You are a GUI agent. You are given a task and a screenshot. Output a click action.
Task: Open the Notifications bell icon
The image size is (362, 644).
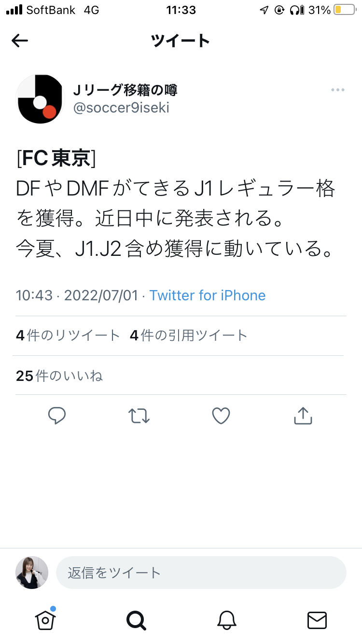[226, 620]
